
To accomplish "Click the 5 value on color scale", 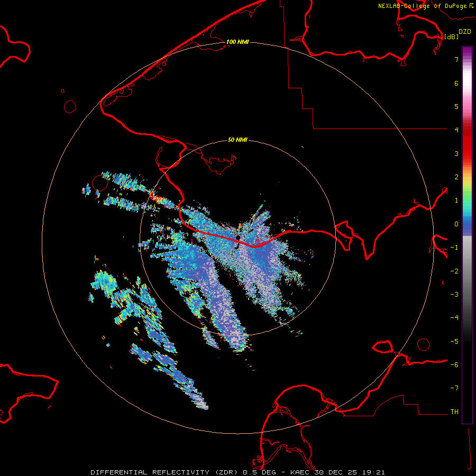I will click(456, 106).
